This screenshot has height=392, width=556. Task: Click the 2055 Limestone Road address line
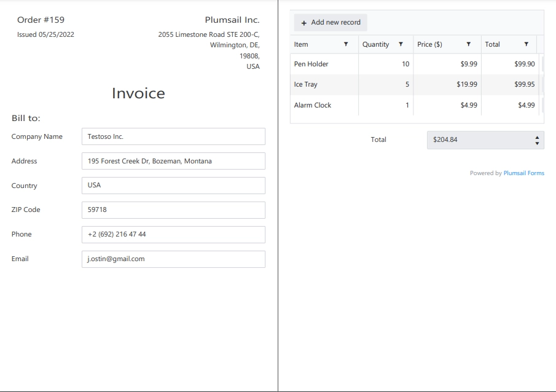[x=209, y=35]
